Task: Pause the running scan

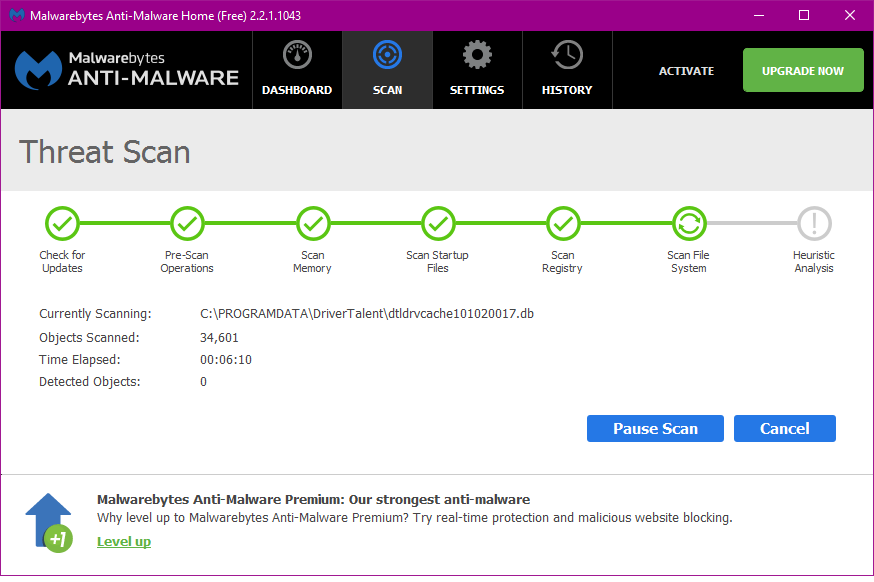Action: [x=656, y=429]
